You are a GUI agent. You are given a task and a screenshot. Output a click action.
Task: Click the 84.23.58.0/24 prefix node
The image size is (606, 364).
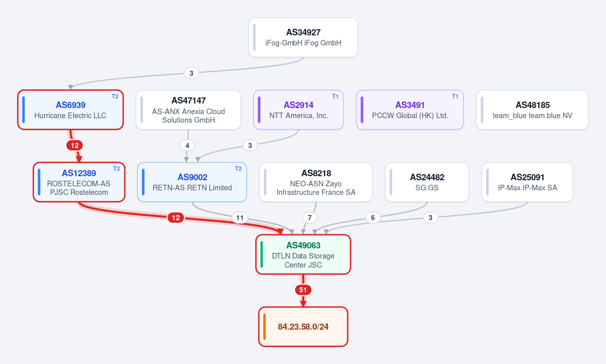[x=303, y=327]
